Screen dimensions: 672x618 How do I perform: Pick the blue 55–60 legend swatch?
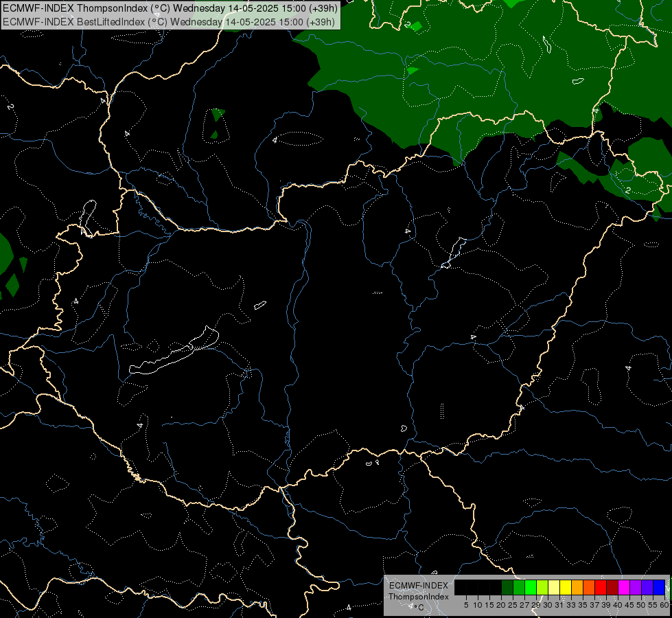659,587
